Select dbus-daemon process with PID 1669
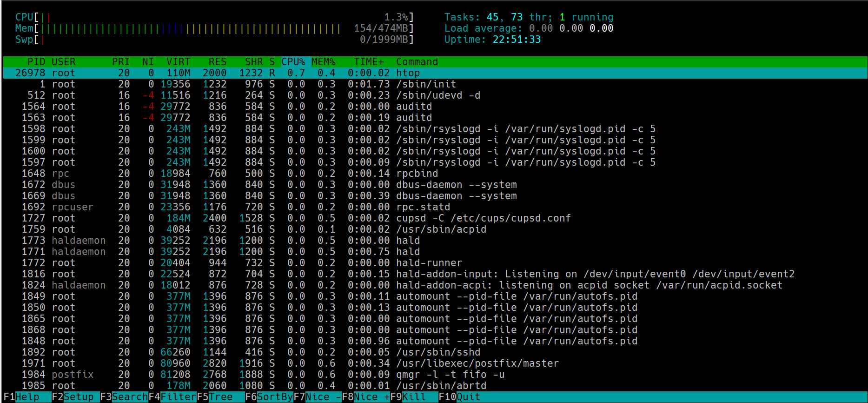Viewport: 868px width, 403px height. coord(435,196)
